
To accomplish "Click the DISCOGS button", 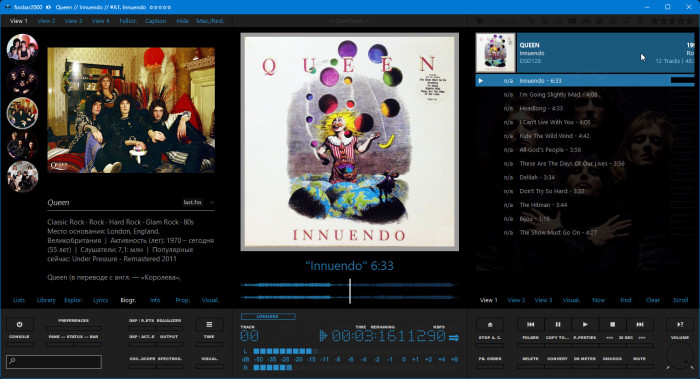I will 612,358.
